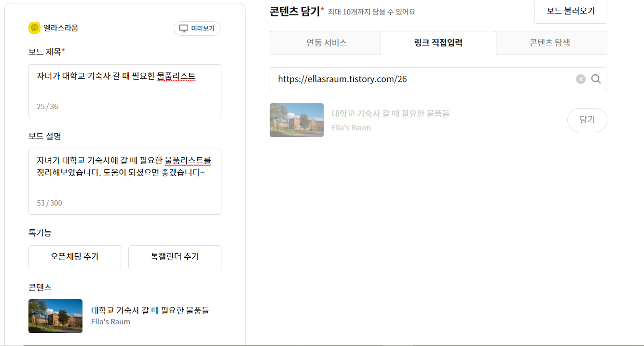Add the content with 담기 button
Screen dimensions: 644x346
coord(587,120)
